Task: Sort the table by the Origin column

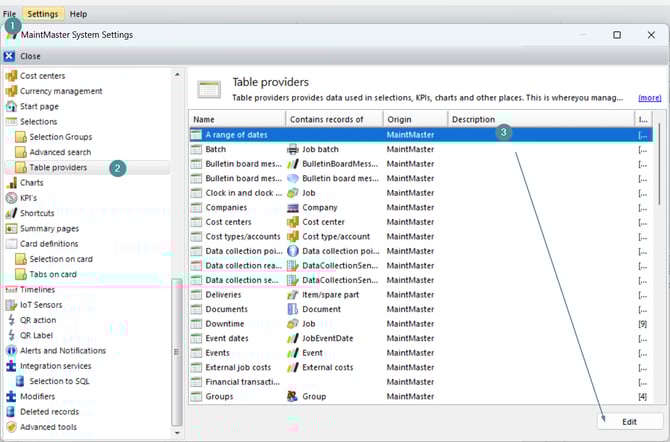Action: tap(415, 119)
